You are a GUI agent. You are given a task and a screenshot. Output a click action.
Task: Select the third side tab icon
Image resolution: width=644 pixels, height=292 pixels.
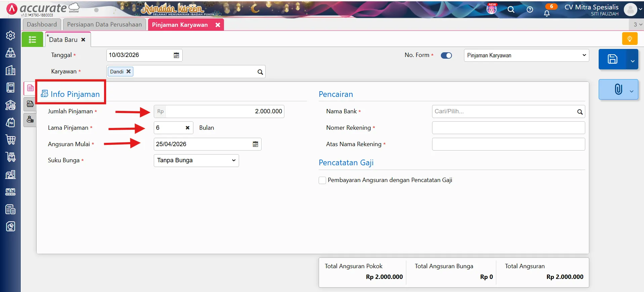30,120
